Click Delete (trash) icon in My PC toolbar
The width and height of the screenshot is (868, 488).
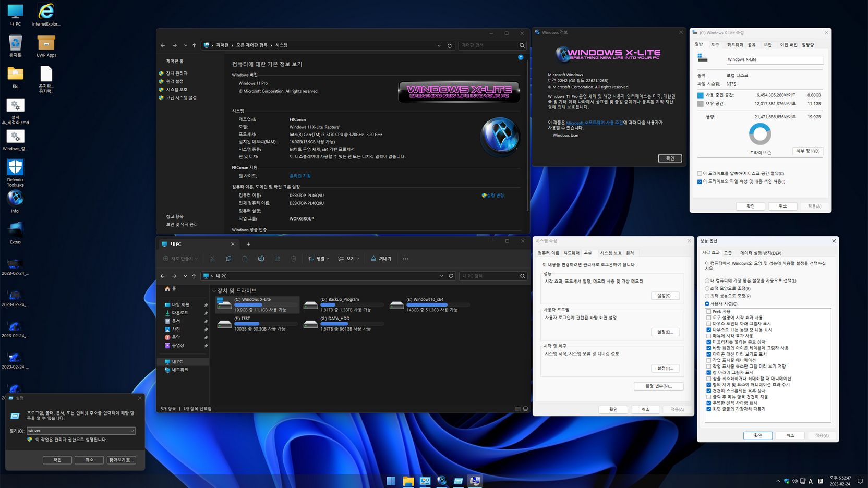click(294, 259)
